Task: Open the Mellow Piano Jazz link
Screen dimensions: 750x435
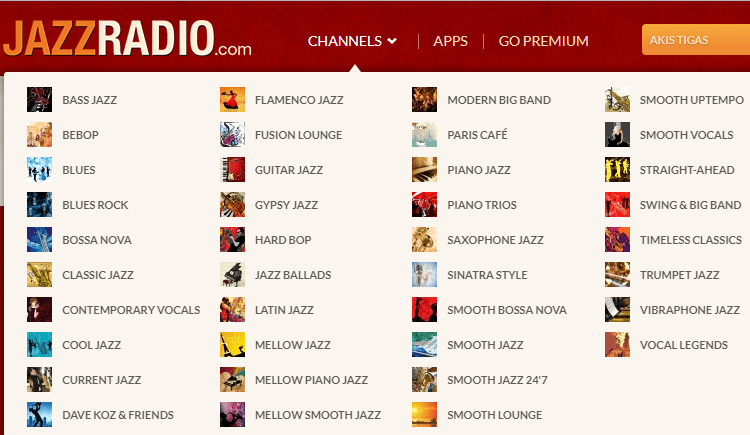Action: 311,380
